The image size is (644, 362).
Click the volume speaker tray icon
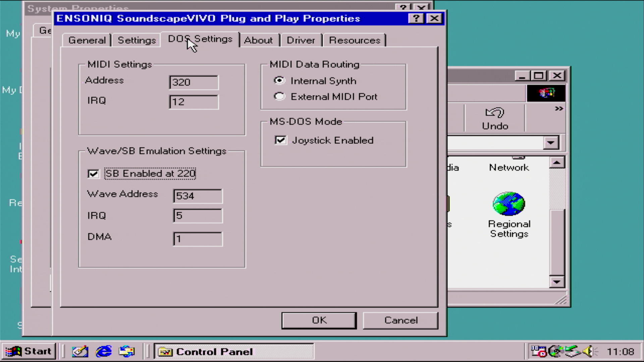point(588,351)
